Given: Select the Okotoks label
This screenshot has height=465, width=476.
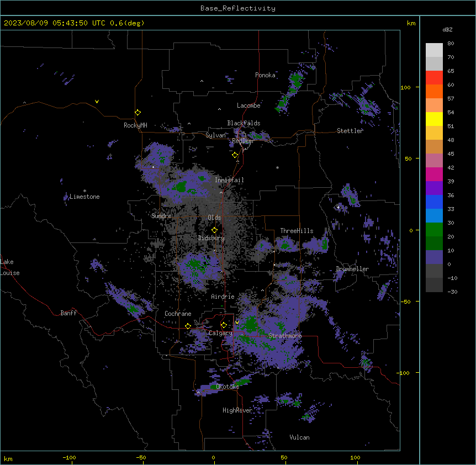Looking at the screenshot, I should click(x=228, y=387).
